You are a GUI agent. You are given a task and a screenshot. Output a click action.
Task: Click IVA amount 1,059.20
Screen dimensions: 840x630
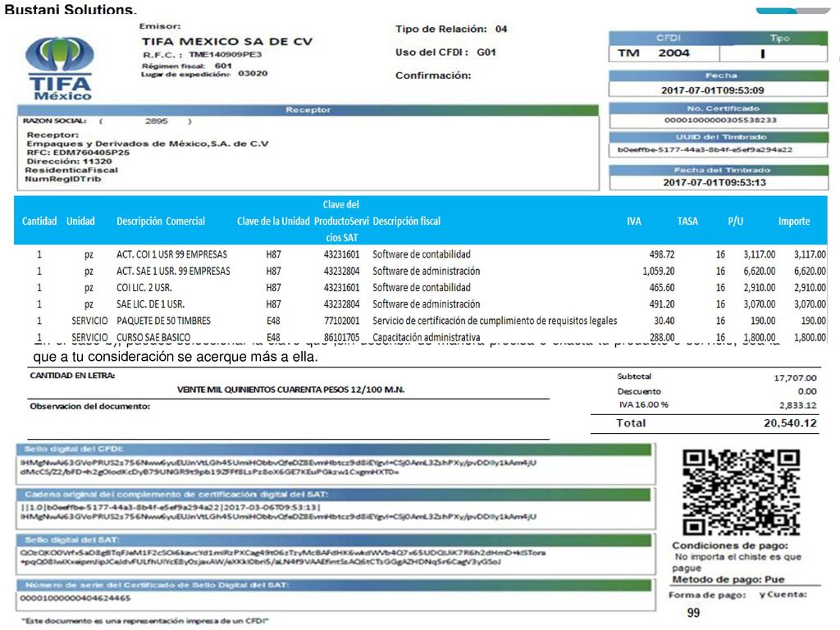tap(659, 271)
